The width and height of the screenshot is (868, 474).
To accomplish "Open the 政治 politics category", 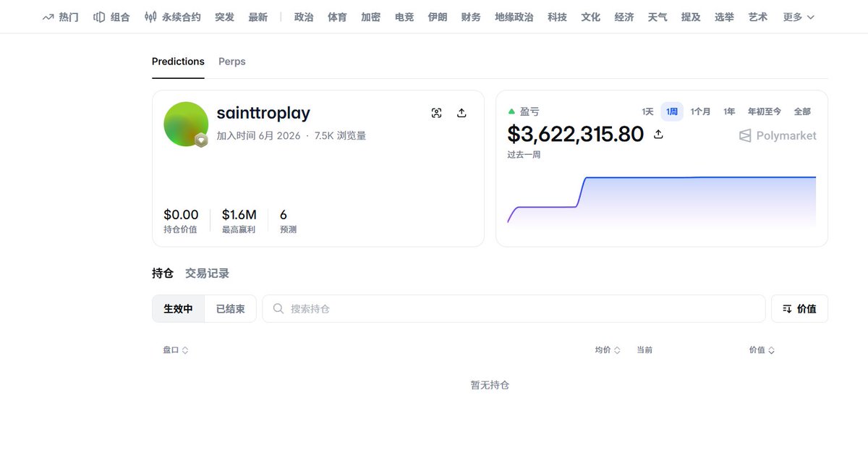I will (304, 17).
